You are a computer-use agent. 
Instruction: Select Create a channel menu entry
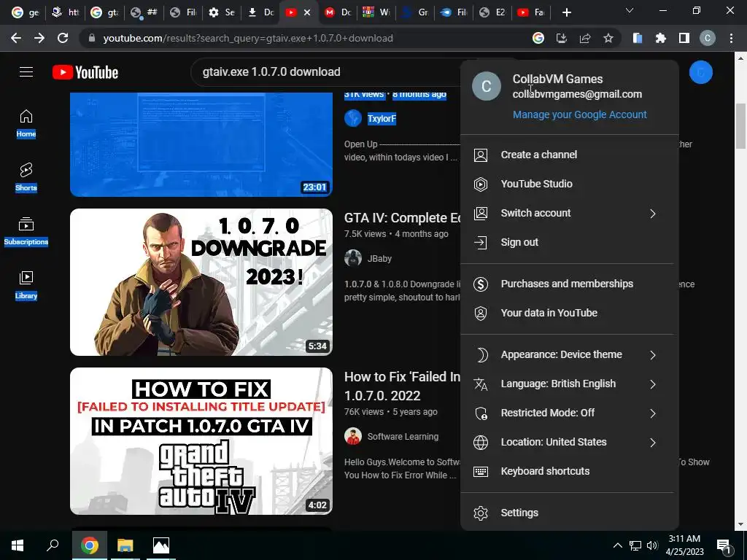(x=569, y=155)
